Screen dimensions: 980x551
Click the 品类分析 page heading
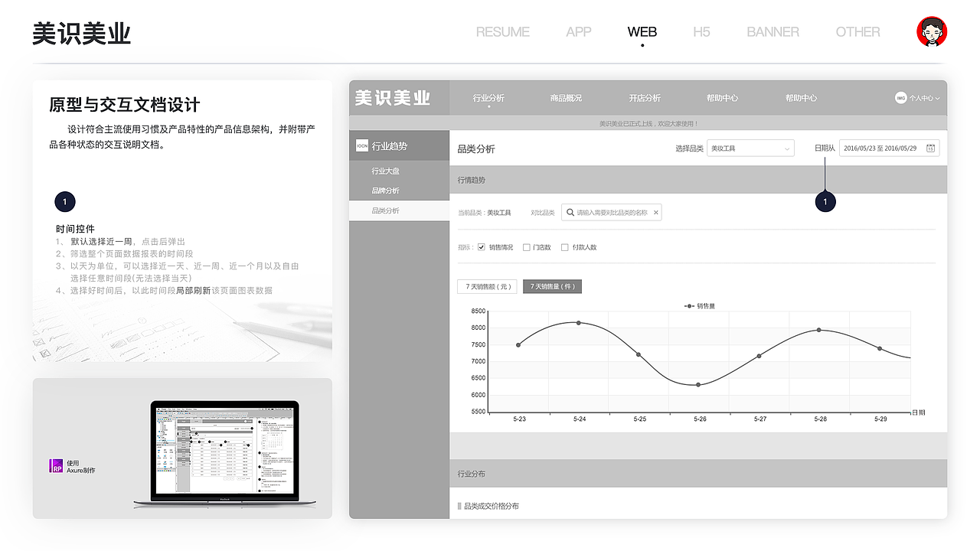click(476, 149)
